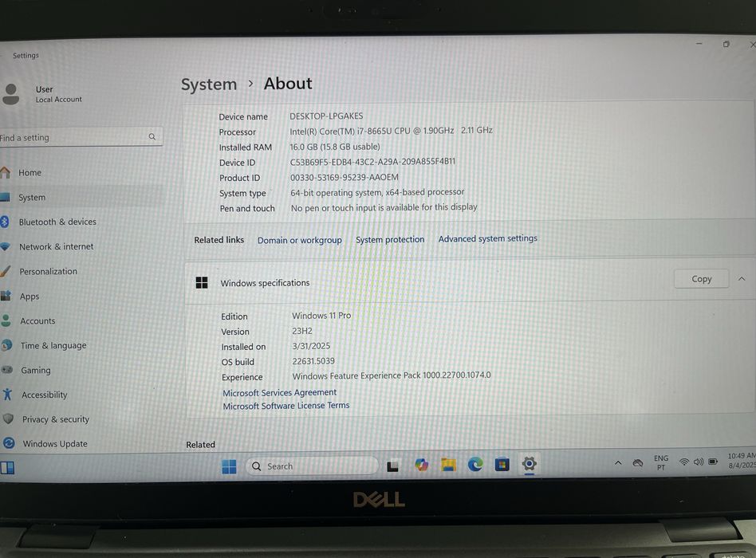The width and height of the screenshot is (756, 558).
Task: Copy the Windows specifications
Action: (701, 278)
